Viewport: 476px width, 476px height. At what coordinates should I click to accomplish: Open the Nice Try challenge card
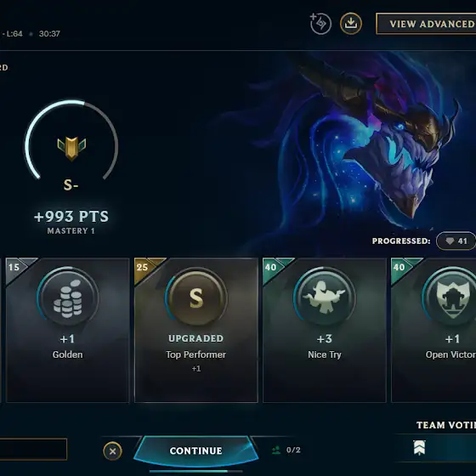tap(325, 331)
